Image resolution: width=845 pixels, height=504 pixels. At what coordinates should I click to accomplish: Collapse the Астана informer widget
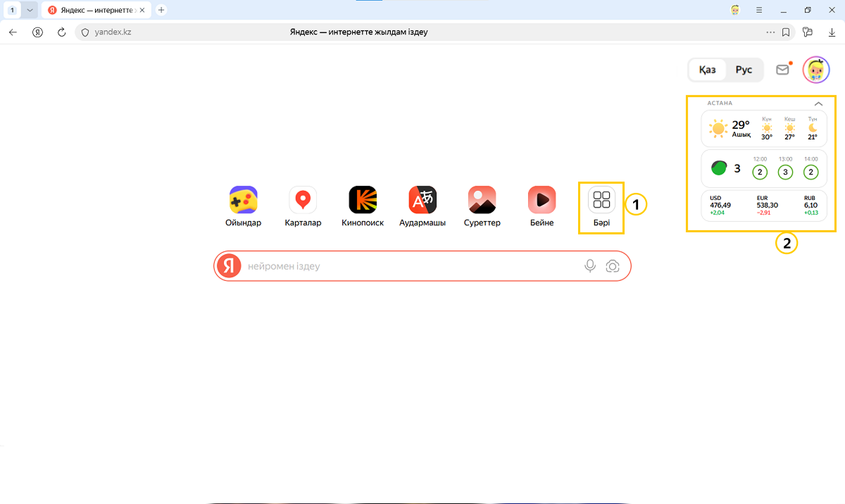click(x=818, y=103)
